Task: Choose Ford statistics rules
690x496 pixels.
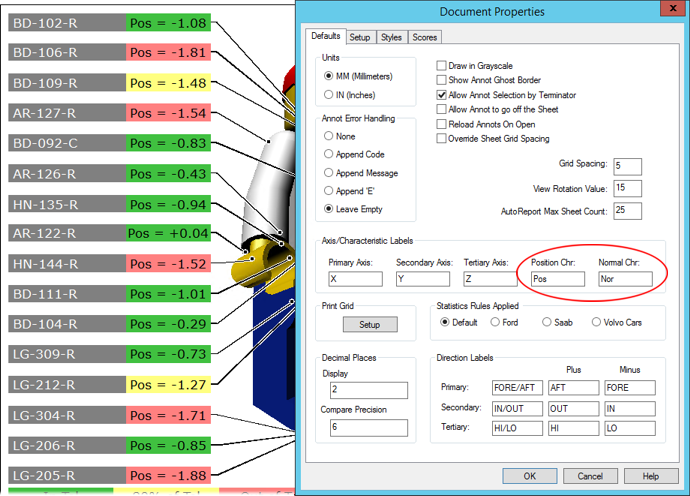Action: 496,322
